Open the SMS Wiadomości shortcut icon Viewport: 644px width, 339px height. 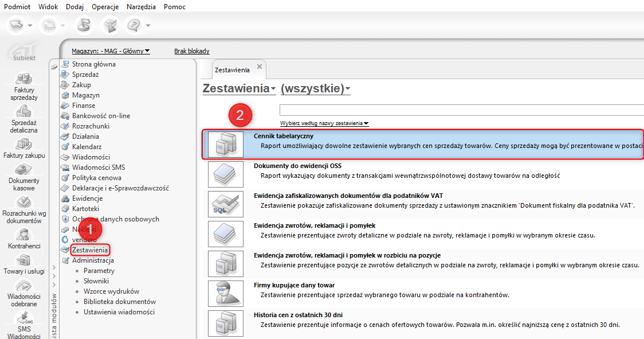click(24, 318)
